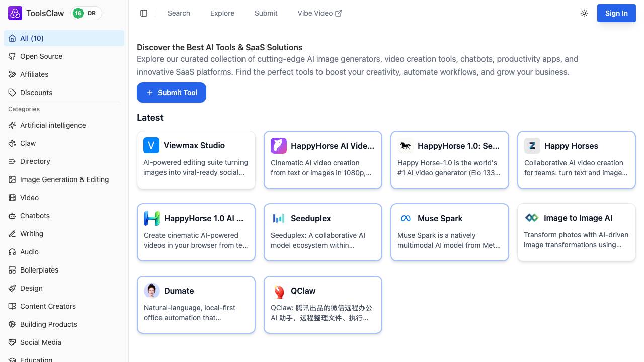Click the Seeduplex bars icon

point(279,218)
